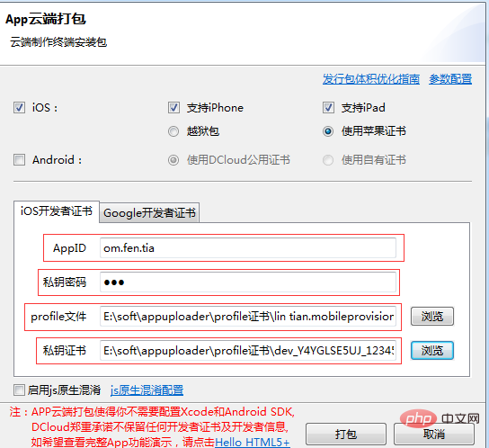The height and width of the screenshot is (448, 489).
Task: Choose 使用DCloud公用证书 radio button
Action: coord(173,160)
